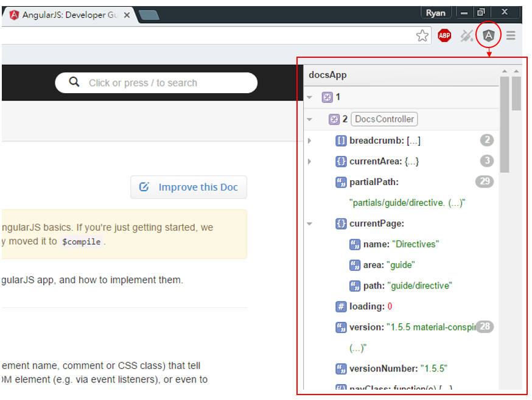Screen dimensions: 532x400
Task: Click the object icon beside currentArea
Action: click(x=341, y=161)
